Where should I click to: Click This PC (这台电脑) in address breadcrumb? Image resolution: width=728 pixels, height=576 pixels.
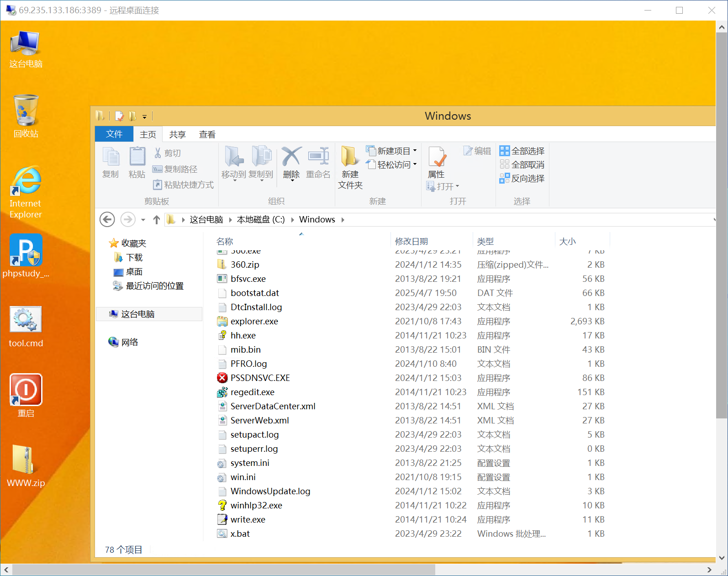(x=206, y=220)
